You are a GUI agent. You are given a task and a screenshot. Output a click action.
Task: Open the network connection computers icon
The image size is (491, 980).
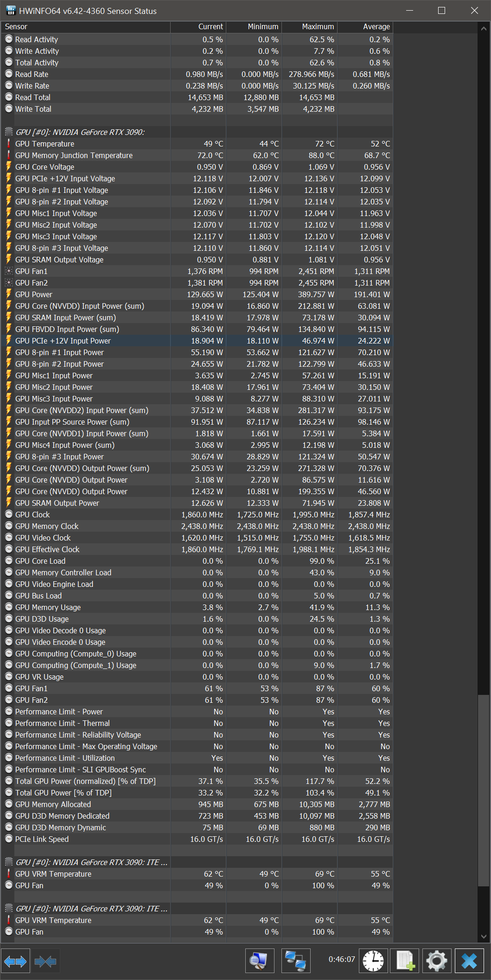[x=296, y=961]
